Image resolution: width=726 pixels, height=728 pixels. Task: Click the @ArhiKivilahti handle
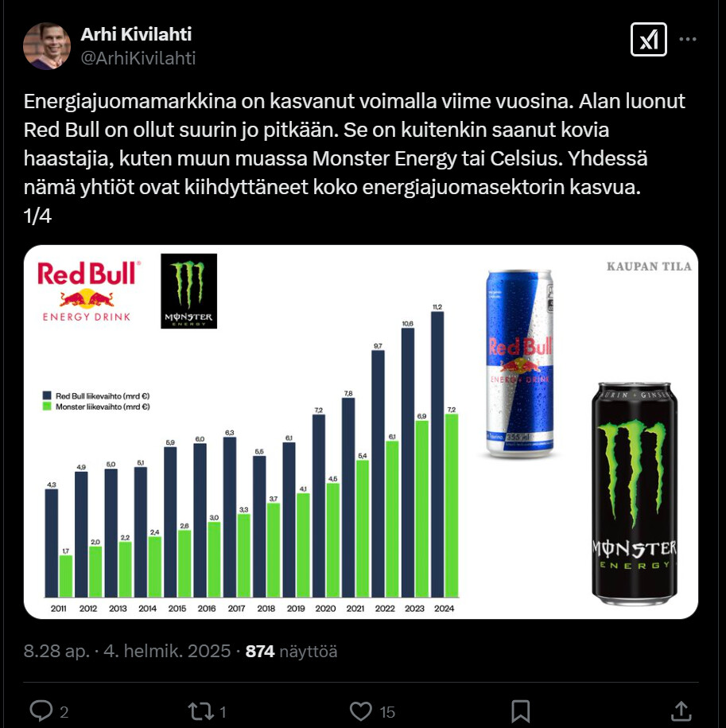(x=138, y=58)
